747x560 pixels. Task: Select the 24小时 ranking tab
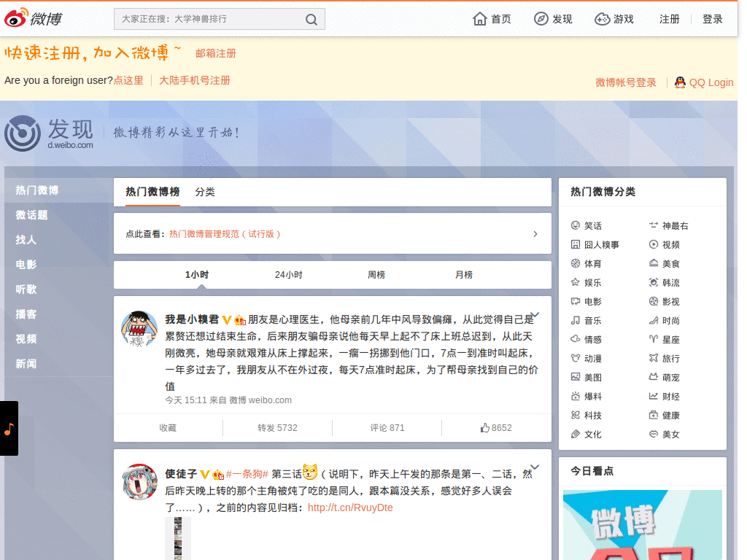288,275
